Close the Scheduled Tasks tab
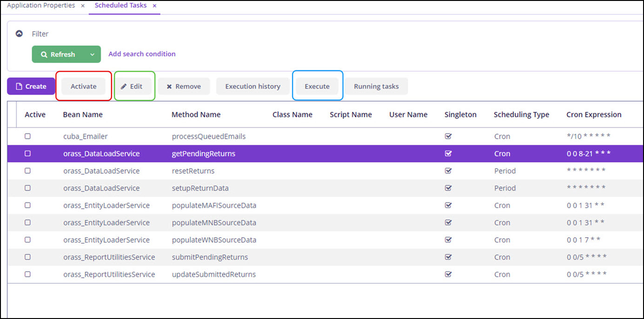Image resolution: width=644 pixels, height=319 pixels. 154,6
